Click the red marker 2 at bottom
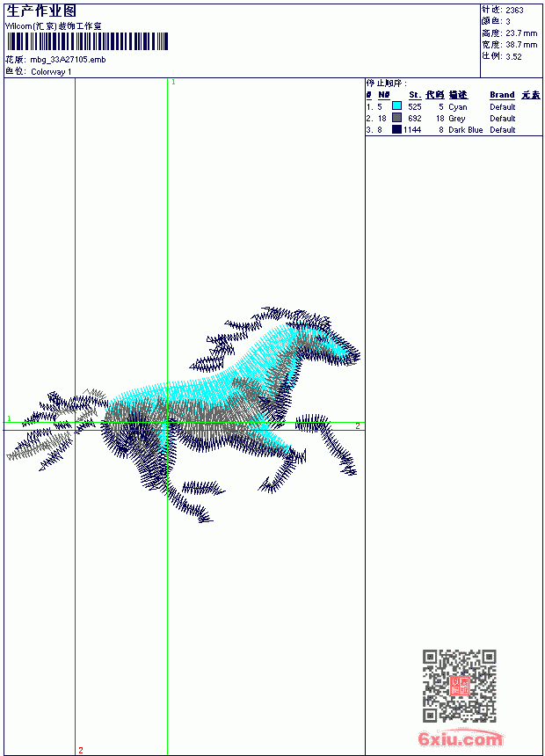The image size is (545, 756). (x=81, y=750)
